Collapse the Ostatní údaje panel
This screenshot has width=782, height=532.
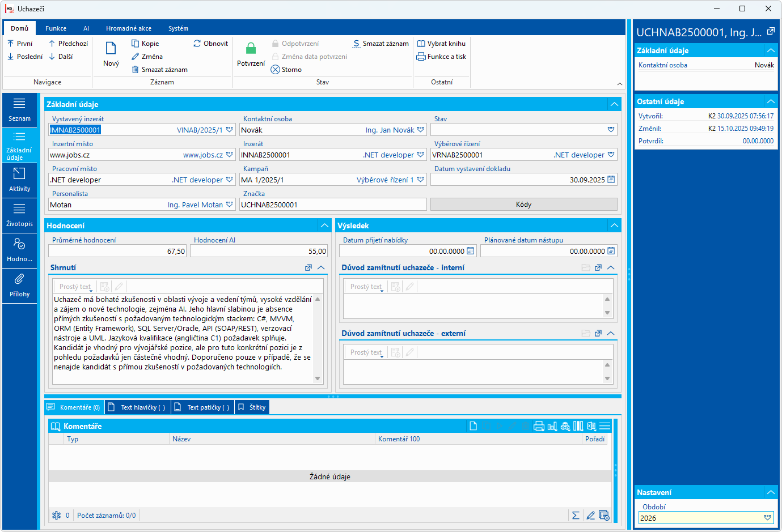pyautogui.click(x=771, y=101)
